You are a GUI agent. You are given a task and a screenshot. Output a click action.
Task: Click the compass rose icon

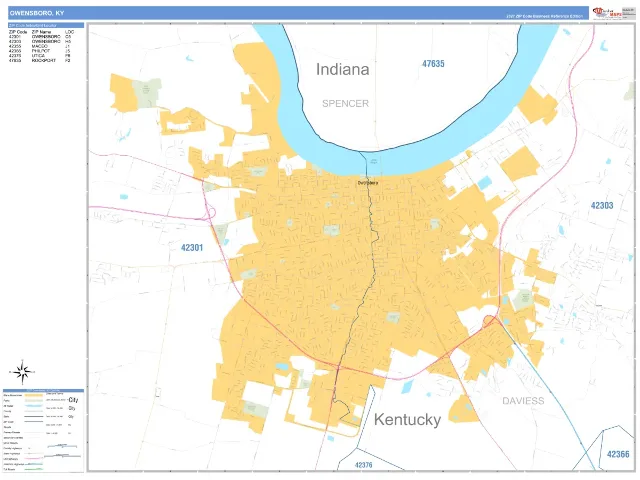point(22,372)
